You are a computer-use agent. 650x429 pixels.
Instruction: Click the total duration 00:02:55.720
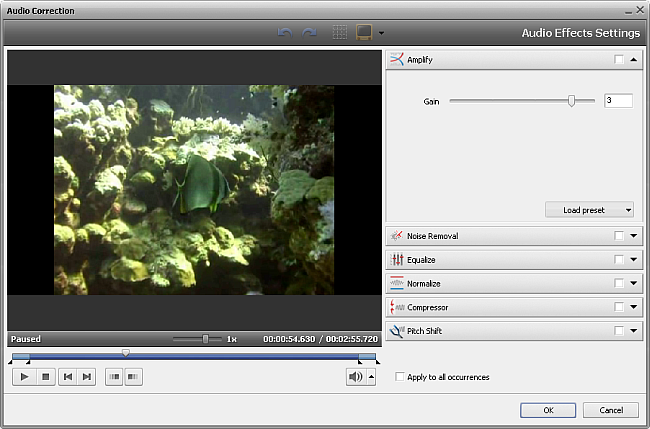click(352, 339)
